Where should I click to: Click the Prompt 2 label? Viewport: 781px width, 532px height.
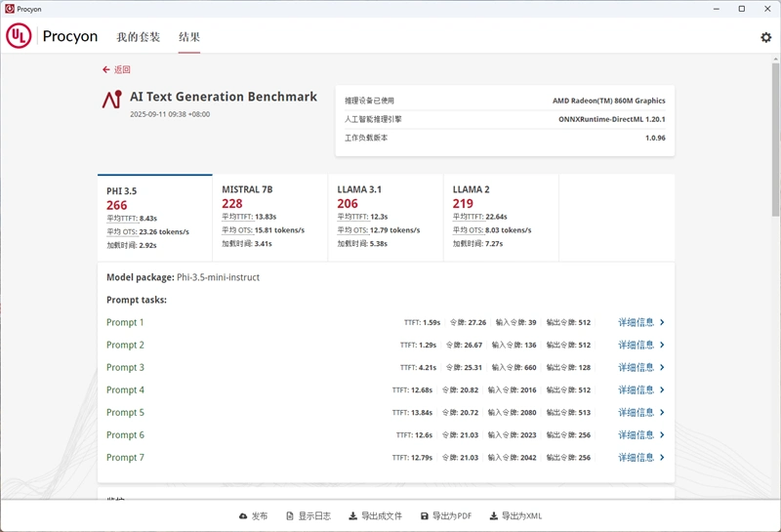(x=125, y=345)
